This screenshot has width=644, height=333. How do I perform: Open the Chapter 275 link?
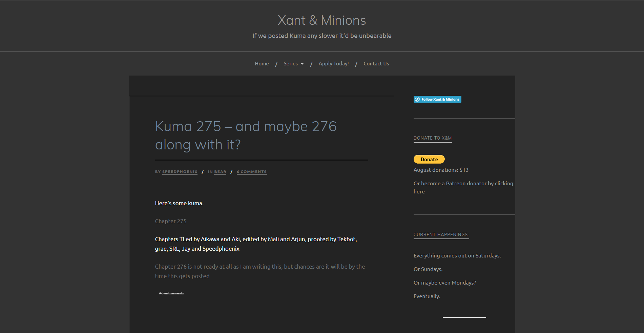(171, 221)
